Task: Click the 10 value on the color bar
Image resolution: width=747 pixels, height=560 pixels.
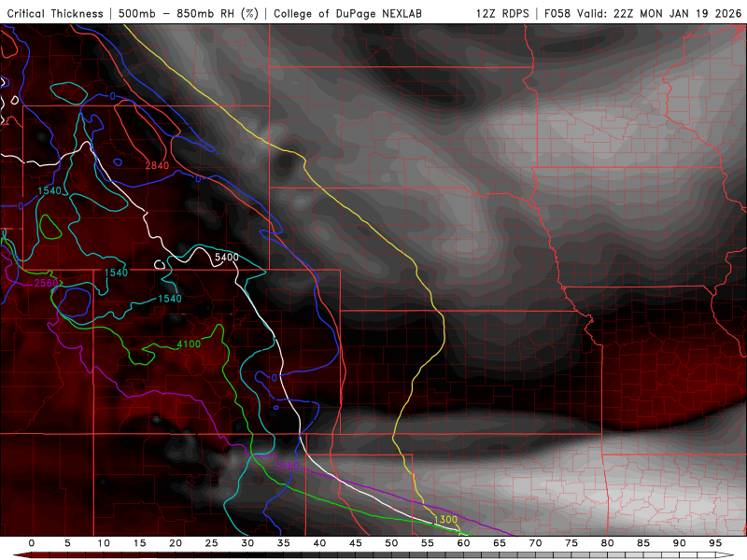Action: tap(104, 543)
